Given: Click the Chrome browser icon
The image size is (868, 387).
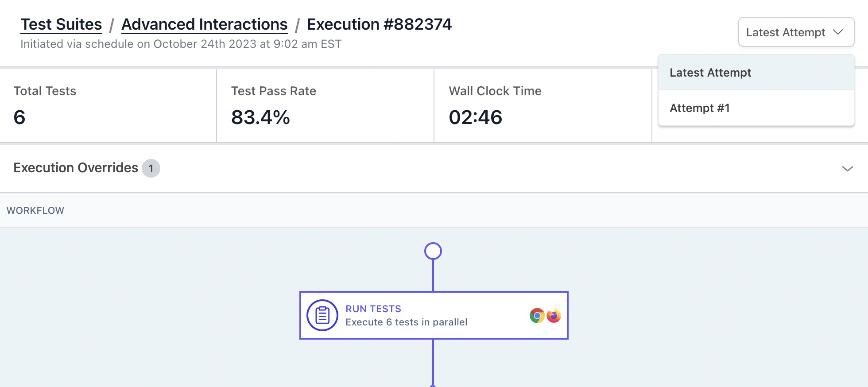Looking at the screenshot, I should tap(537, 316).
